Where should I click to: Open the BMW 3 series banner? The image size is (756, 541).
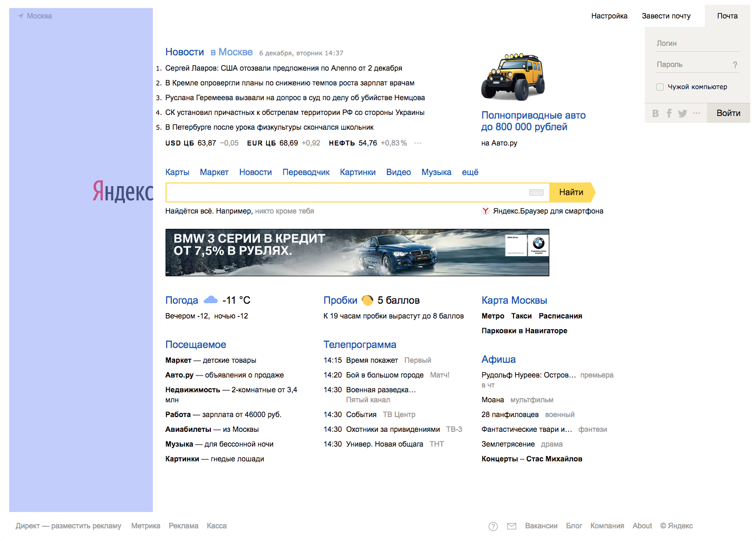[357, 253]
